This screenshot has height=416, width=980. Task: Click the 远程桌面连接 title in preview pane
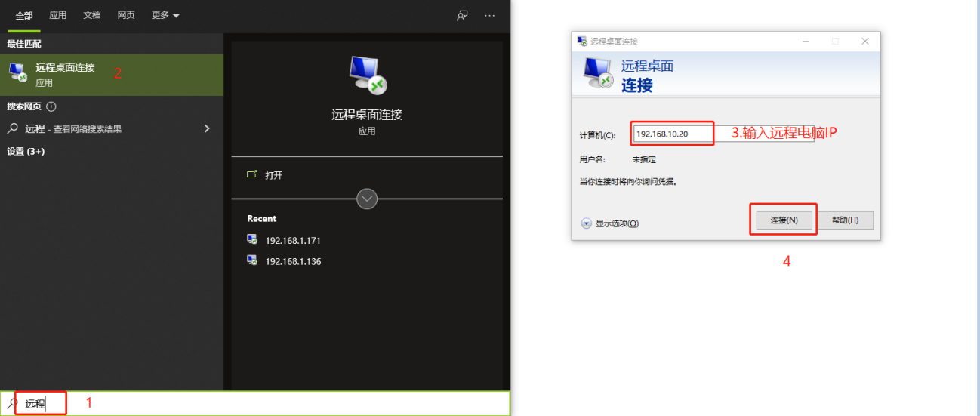[367, 115]
